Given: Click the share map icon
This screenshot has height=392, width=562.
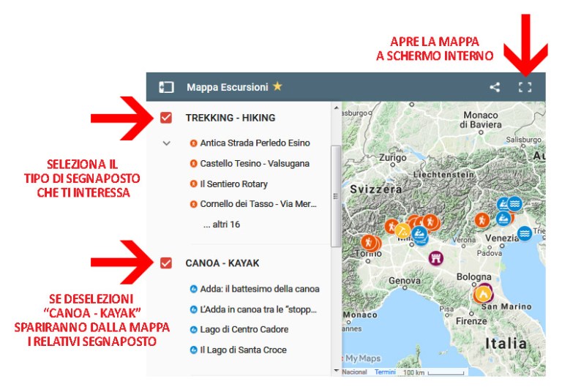Looking at the screenshot, I should 495,87.
